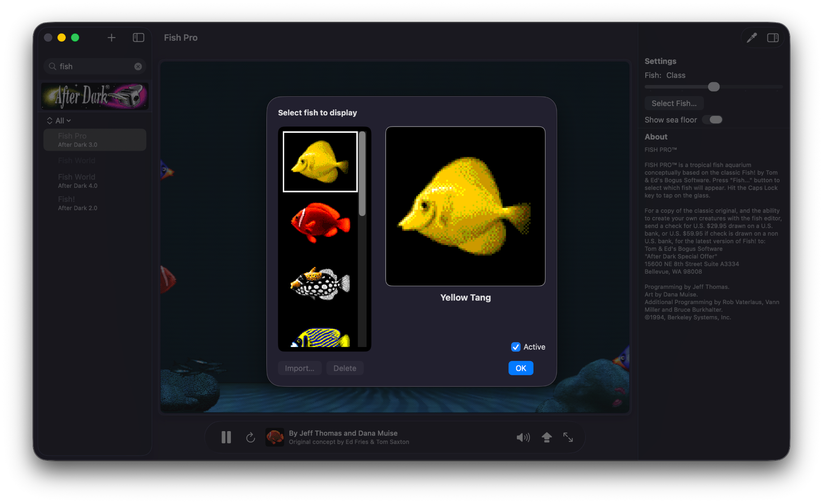Open the Select Fish... button

pos(674,103)
